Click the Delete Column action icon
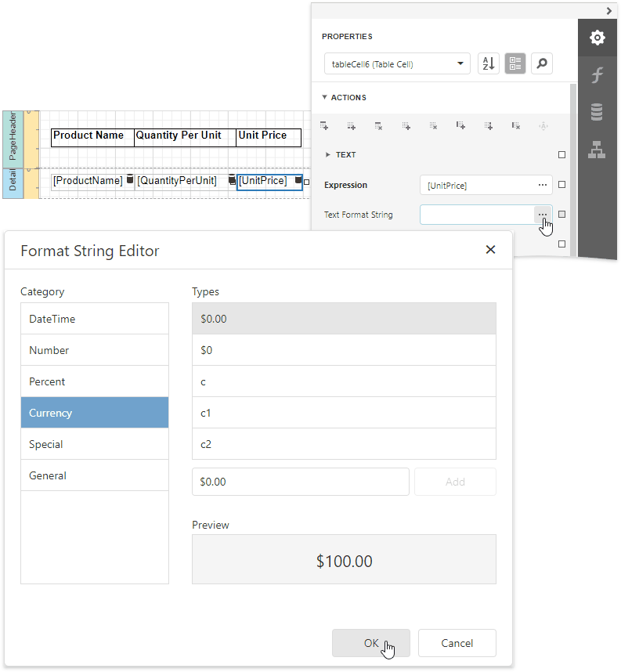The height and width of the screenshot is (672, 621). click(515, 125)
